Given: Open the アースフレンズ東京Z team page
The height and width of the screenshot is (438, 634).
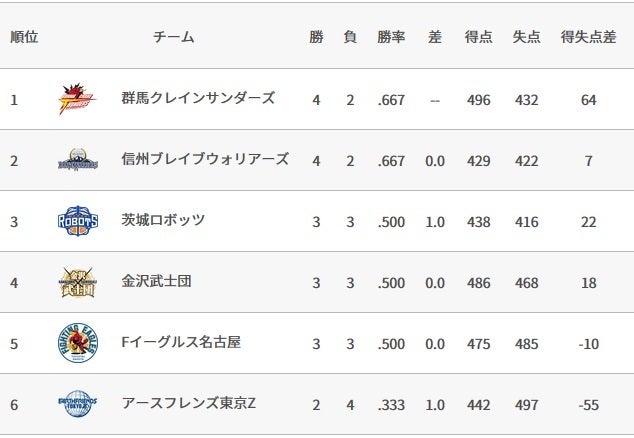Looking at the screenshot, I should coord(189,403).
